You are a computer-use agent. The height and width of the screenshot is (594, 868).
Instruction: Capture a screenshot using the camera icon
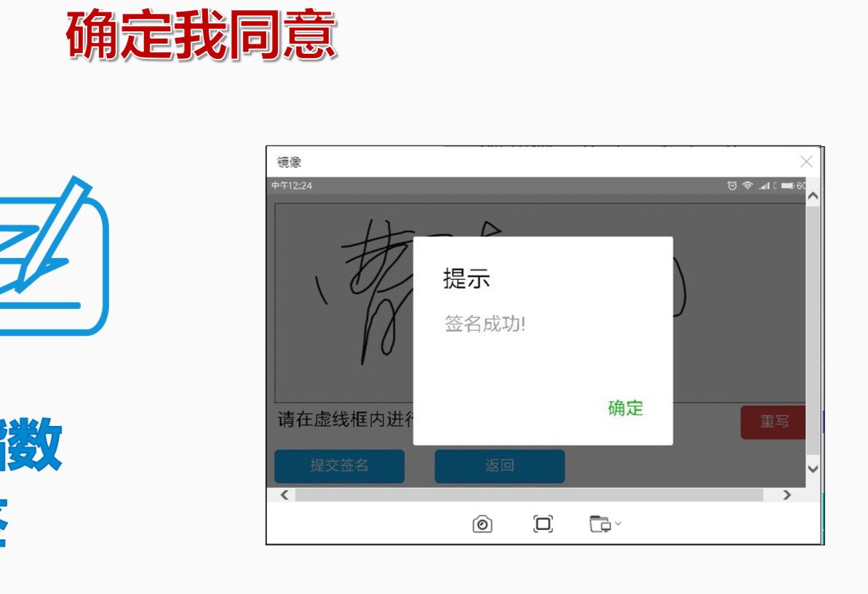pyautogui.click(x=483, y=523)
